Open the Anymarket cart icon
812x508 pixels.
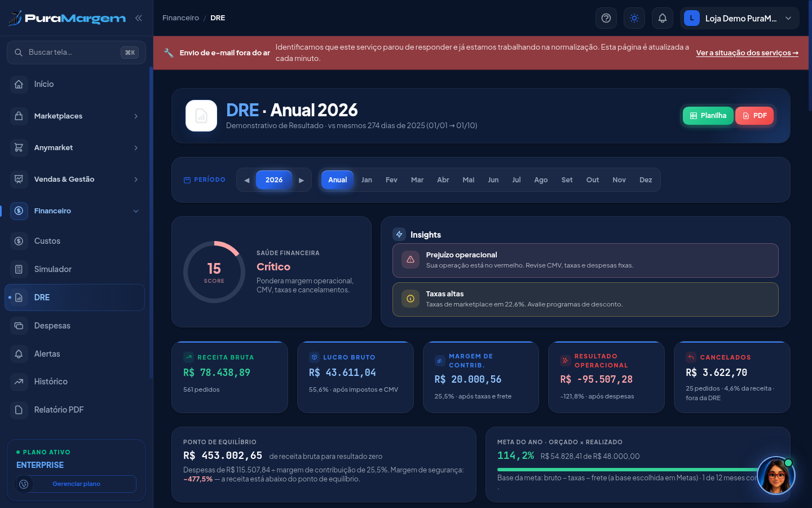pos(19,147)
